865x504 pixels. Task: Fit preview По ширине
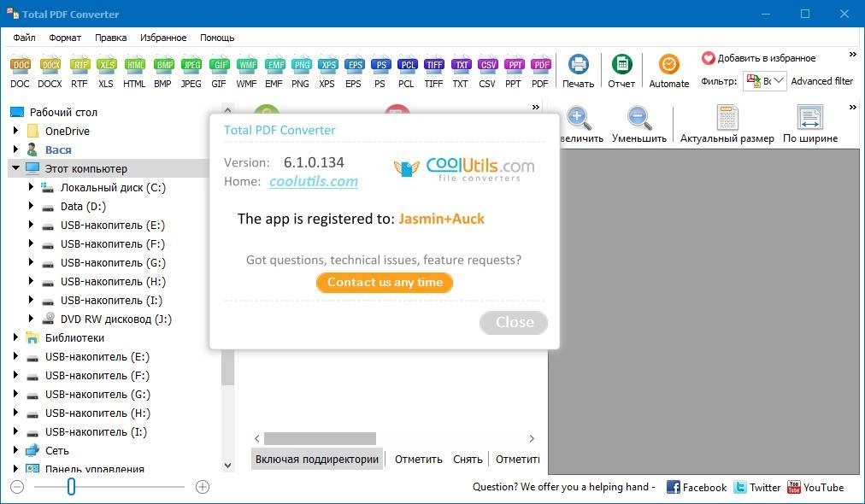tap(809, 126)
